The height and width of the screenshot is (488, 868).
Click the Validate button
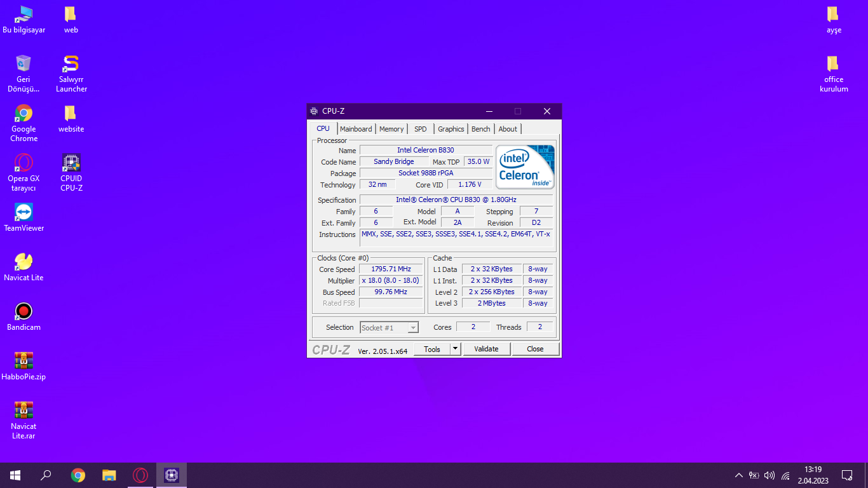[x=487, y=349]
